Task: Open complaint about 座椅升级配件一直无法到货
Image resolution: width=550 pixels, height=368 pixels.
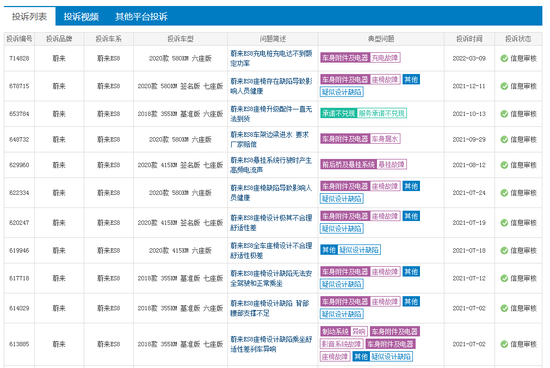Action: coord(271,114)
